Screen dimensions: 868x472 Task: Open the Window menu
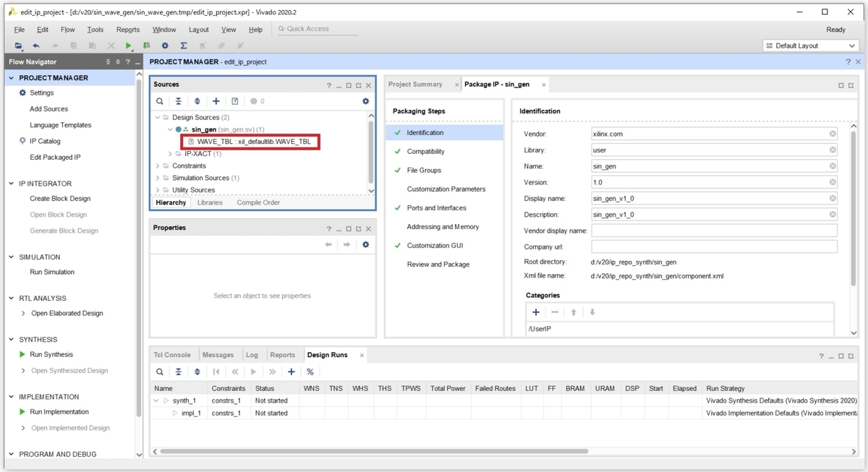[164, 30]
